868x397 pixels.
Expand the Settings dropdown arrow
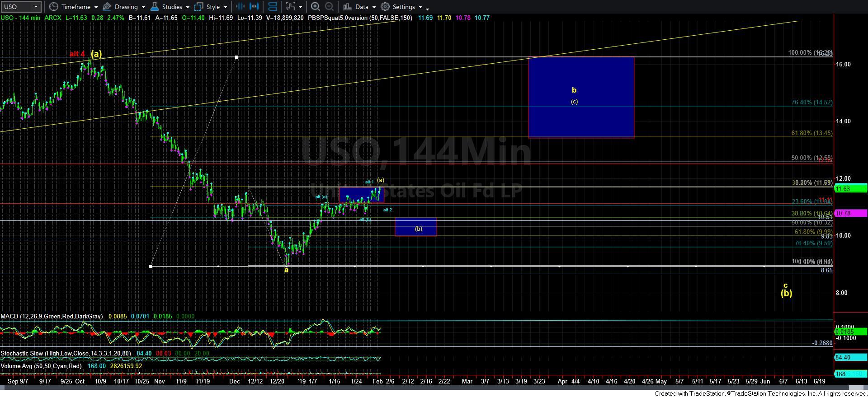pyautogui.click(x=420, y=7)
